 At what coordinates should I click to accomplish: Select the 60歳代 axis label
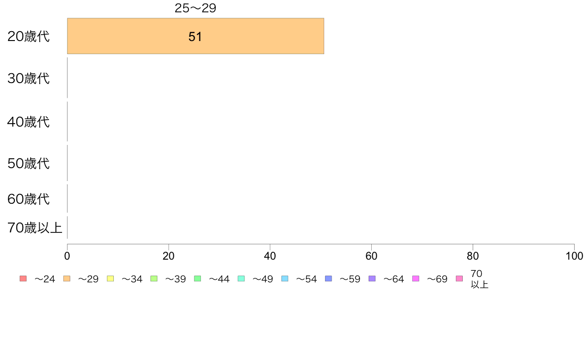pyautogui.click(x=29, y=199)
